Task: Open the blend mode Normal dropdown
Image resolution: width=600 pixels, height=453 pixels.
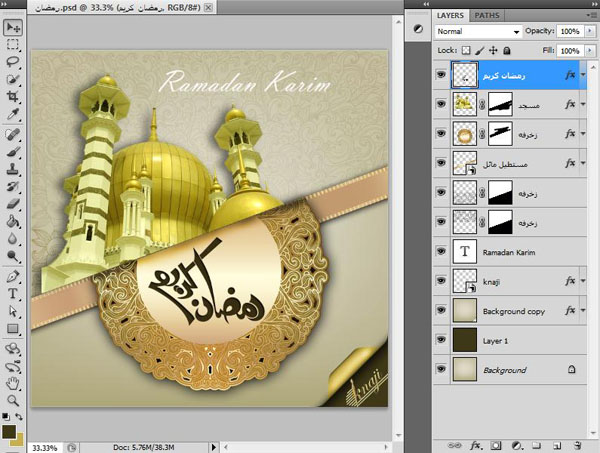Action: [x=479, y=32]
